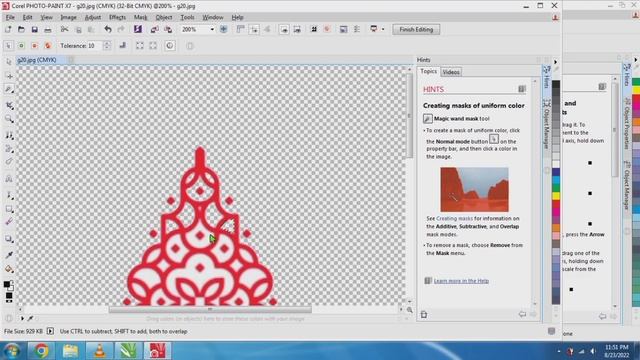
Task: Open the Image menu
Action: tap(68, 18)
